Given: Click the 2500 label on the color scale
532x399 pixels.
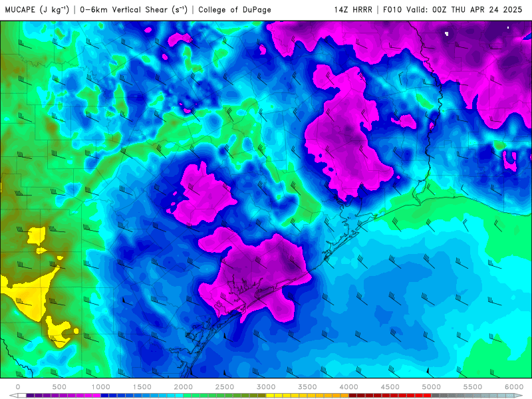Looking at the screenshot, I should (x=225, y=387).
